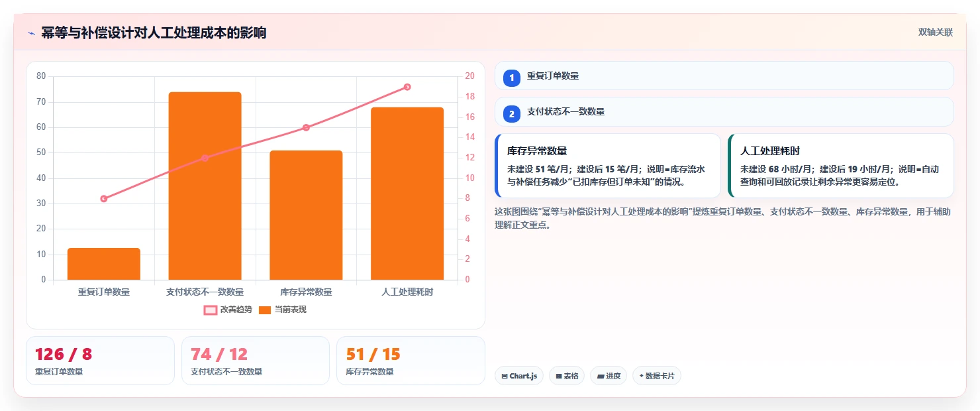Click the text 未建设 68 小时/月

[777, 169]
